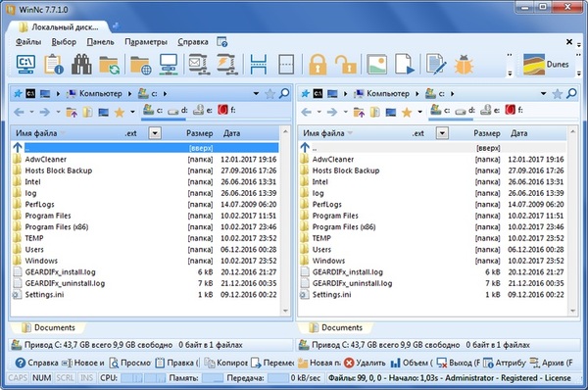
Task: Open the Параметры menu
Action: point(146,42)
